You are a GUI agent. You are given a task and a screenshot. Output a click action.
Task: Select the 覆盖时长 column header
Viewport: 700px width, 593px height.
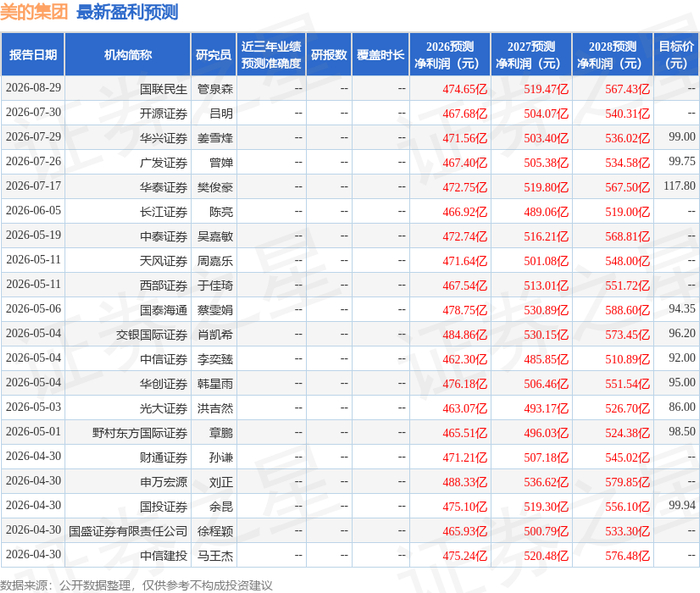tap(380, 54)
